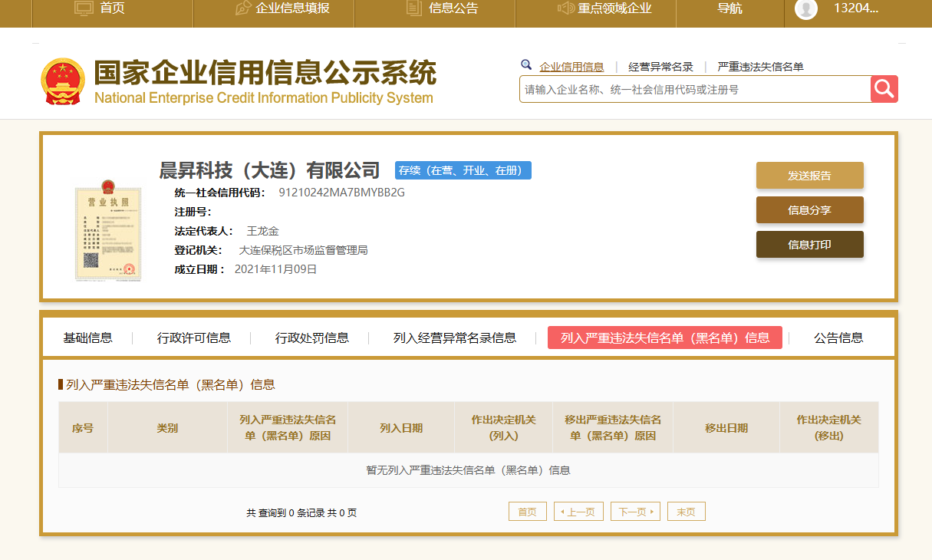
Task: Click the megaphone icon beside 重点领域企业
Action: [x=566, y=8]
